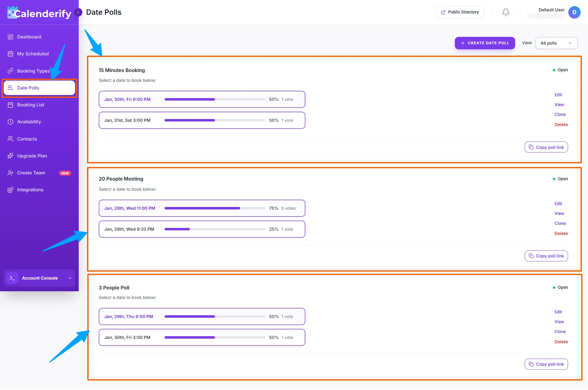Delete the 3 People Poll
The width and height of the screenshot is (588, 390).
click(x=561, y=342)
